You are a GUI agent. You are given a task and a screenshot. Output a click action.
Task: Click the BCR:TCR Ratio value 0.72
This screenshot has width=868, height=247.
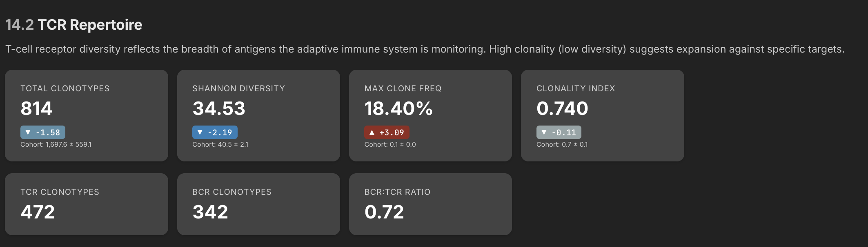coord(384,212)
